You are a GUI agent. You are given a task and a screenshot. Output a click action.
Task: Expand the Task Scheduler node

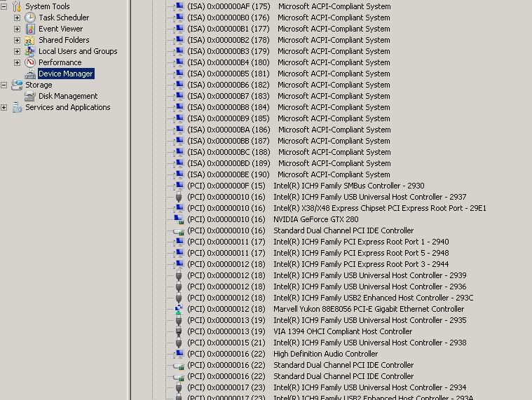17,18
